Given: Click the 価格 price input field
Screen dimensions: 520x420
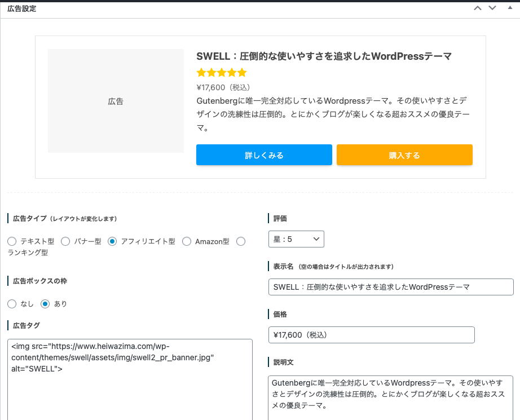Looking at the screenshot, I should [x=372, y=335].
